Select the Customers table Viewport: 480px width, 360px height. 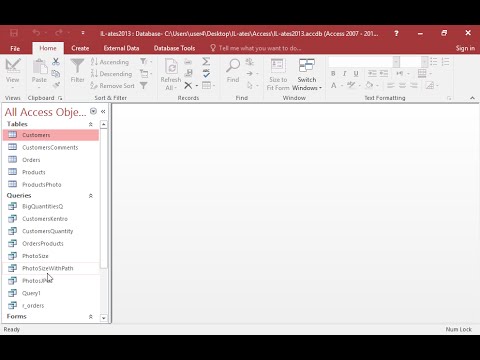coord(51,135)
